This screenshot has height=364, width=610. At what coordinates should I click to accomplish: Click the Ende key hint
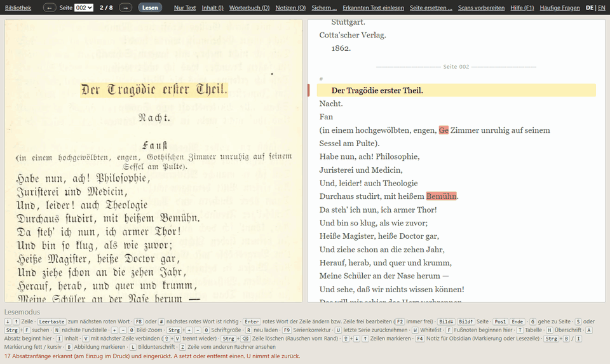(x=517, y=321)
